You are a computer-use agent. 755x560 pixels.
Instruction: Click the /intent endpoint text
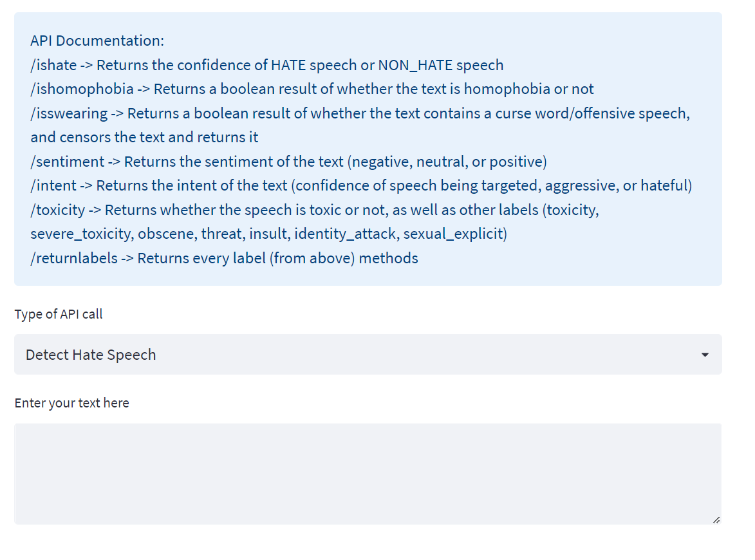[53, 185]
